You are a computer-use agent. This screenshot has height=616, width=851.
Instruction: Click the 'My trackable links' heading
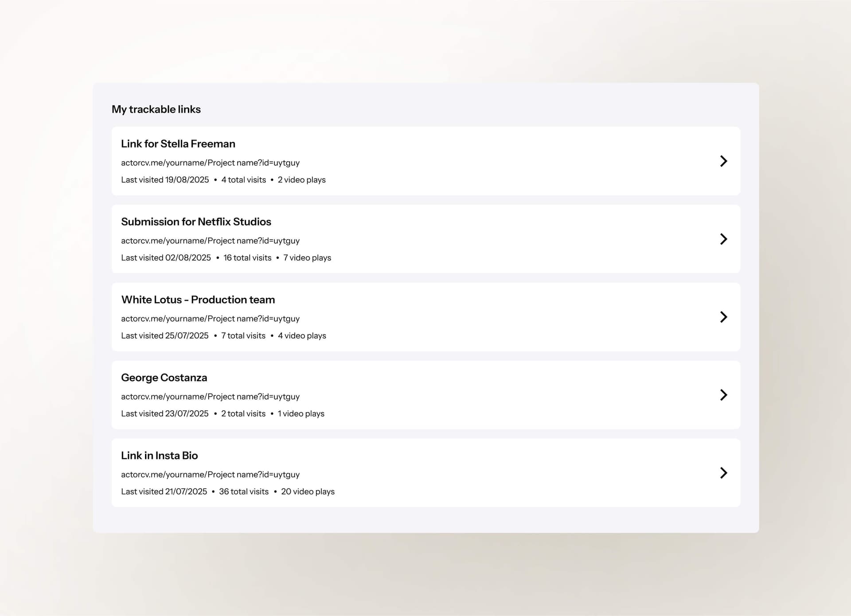tap(156, 109)
